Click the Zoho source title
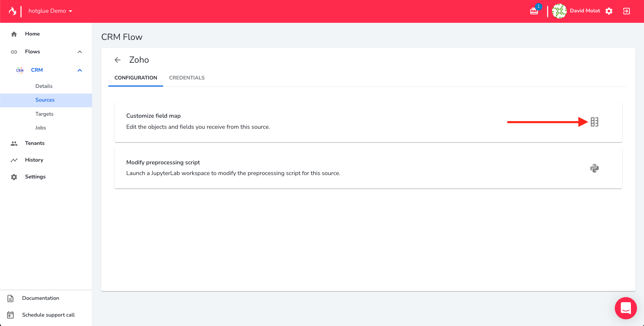The image size is (644, 326). (139, 60)
